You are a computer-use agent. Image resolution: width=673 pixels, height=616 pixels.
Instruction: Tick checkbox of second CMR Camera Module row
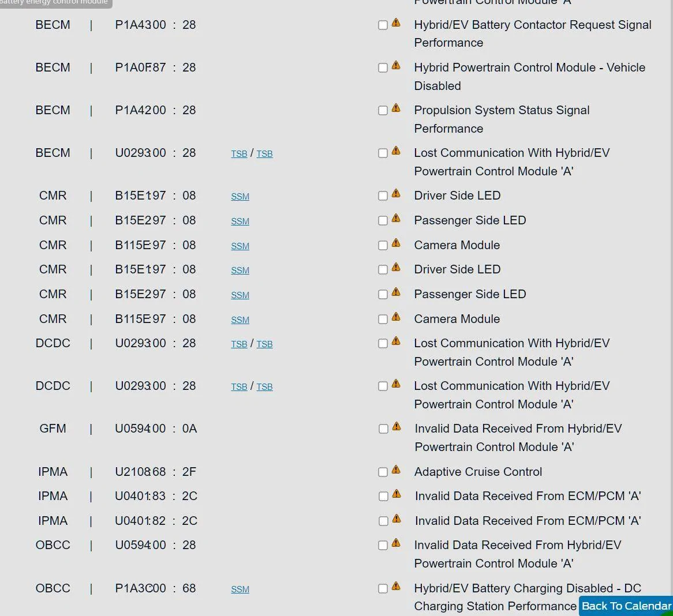point(383,319)
